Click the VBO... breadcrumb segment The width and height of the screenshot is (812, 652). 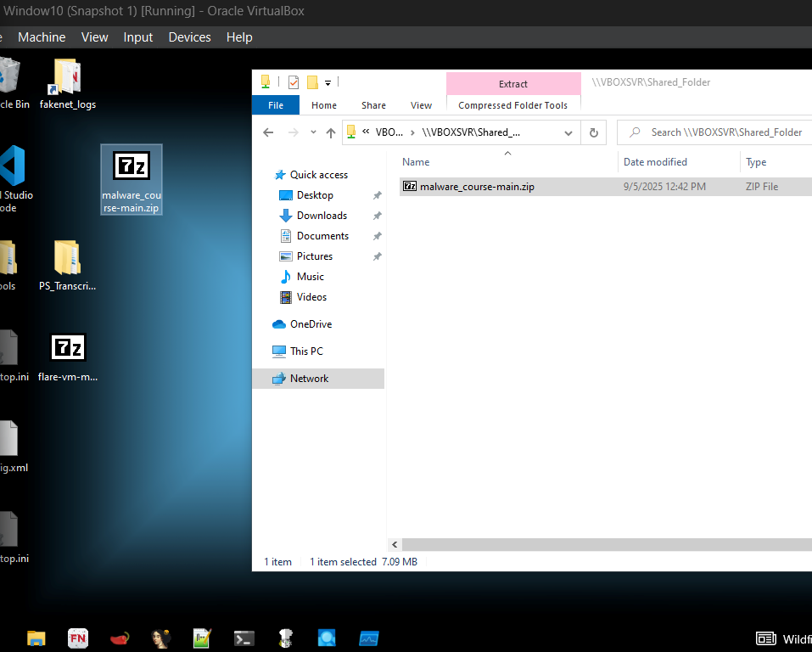click(389, 132)
